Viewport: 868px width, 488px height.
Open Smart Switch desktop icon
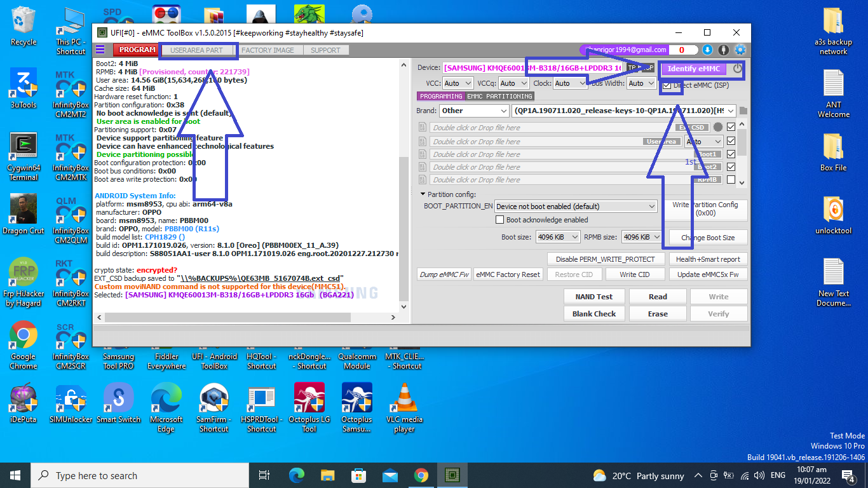[118, 403]
